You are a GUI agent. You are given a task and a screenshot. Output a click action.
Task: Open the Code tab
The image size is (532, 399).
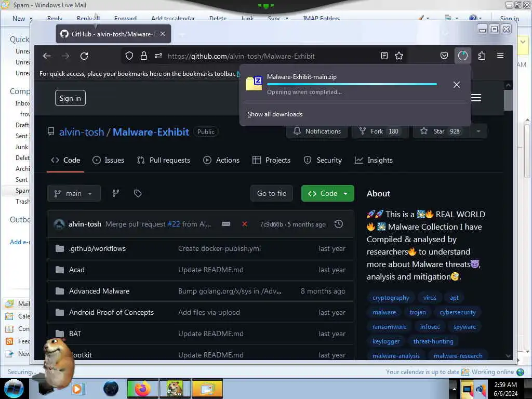[65, 160]
